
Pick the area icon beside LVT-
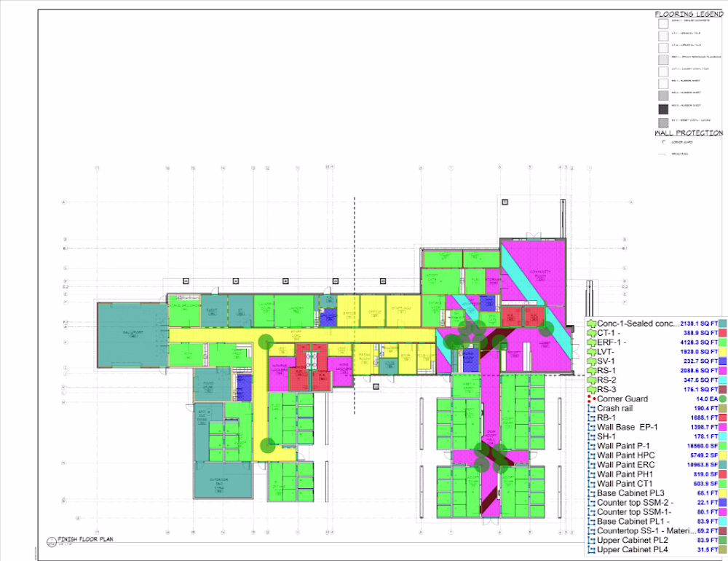[591, 352]
